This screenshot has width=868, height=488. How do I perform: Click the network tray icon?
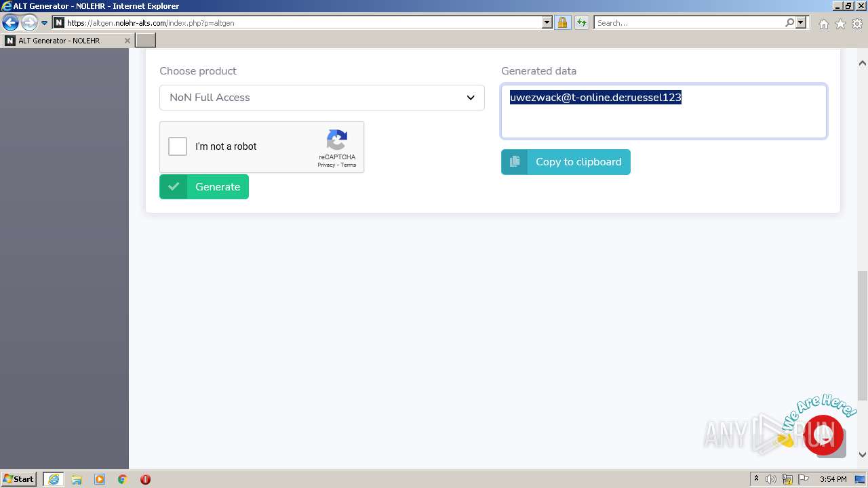(788, 479)
